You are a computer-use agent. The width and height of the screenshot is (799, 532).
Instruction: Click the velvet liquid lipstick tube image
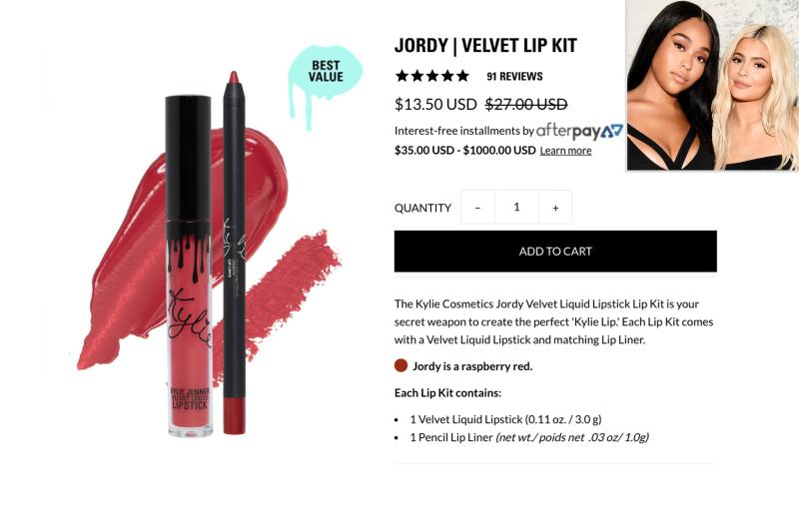coord(189,265)
